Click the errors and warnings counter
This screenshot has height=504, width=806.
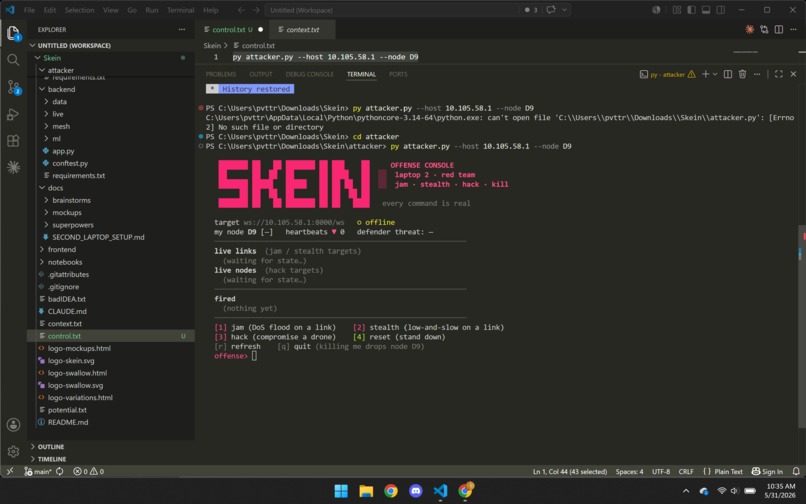(x=88, y=471)
